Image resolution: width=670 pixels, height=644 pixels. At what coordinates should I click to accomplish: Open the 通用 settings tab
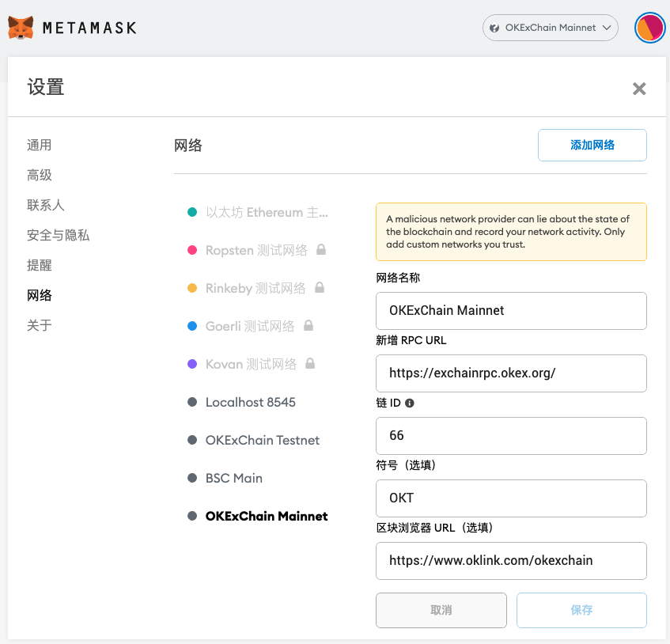tap(40, 145)
